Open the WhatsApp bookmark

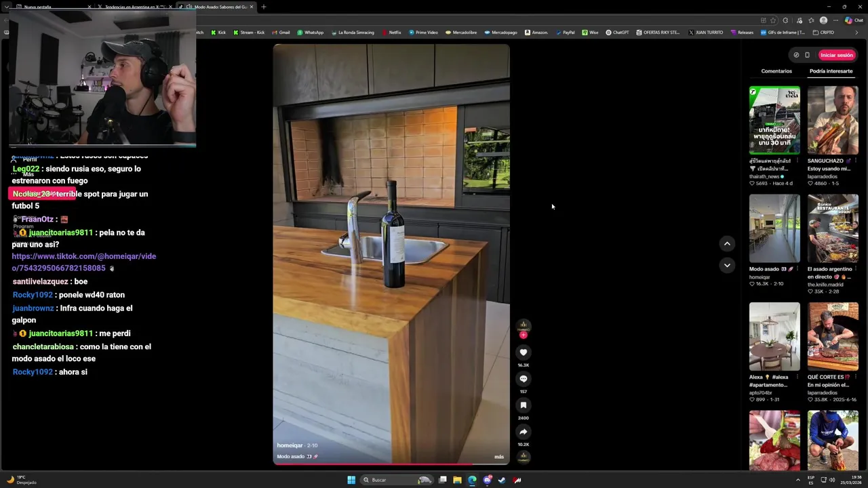[x=311, y=33]
